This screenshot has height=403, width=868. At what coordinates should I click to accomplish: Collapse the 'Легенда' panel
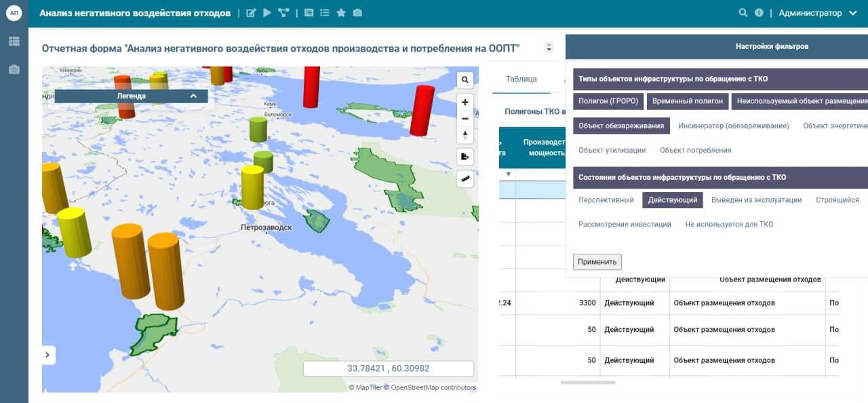[x=193, y=96]
